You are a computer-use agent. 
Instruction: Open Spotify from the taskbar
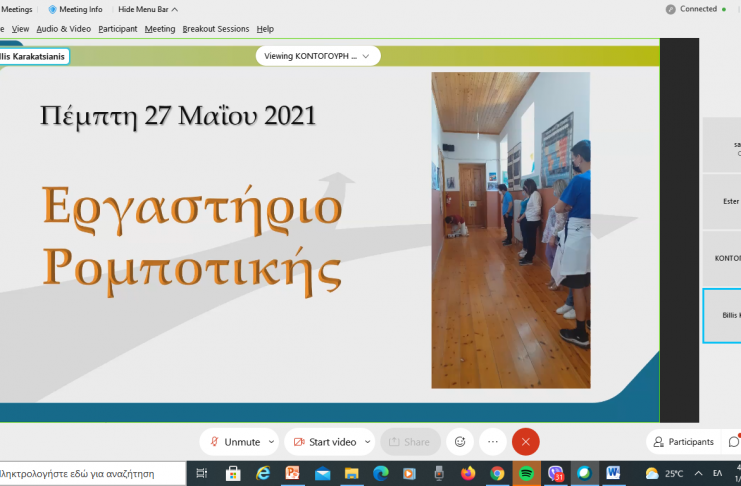click(x=526, y=473)
